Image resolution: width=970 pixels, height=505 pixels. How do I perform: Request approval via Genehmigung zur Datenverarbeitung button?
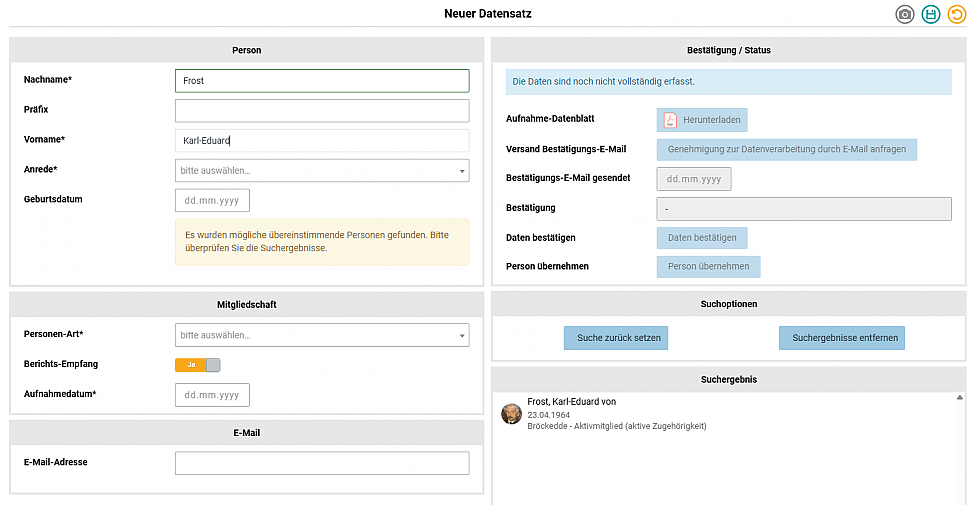tap(786, 150)
